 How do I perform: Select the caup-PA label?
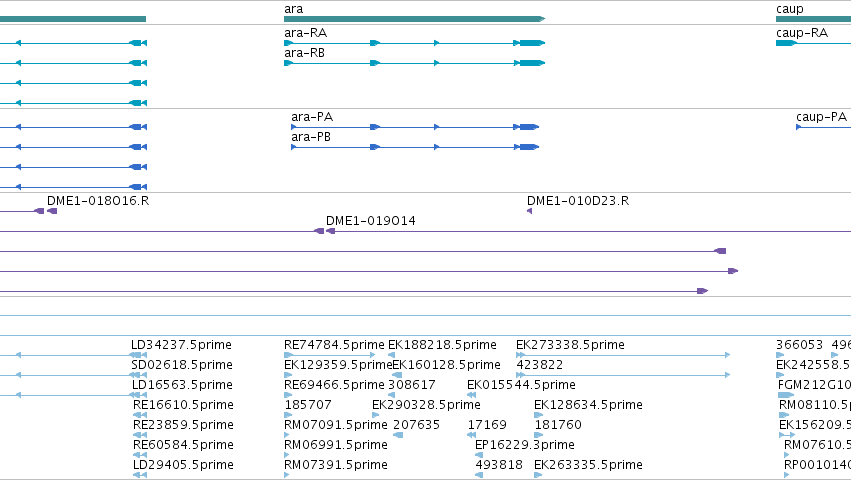pos(821,117)
